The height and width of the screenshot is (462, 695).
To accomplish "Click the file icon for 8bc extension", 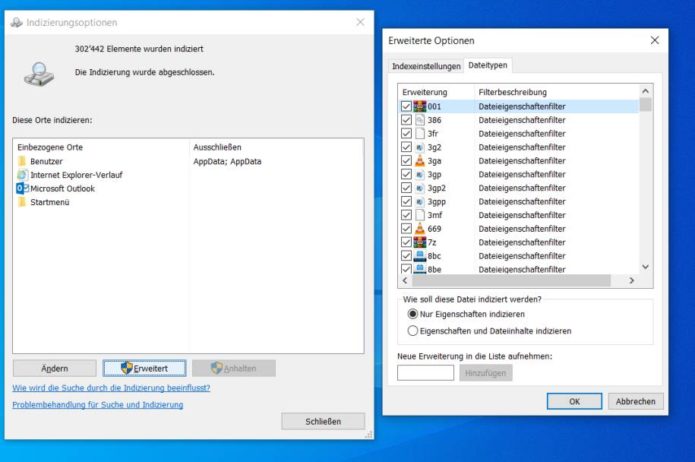I will coord(420,255).
